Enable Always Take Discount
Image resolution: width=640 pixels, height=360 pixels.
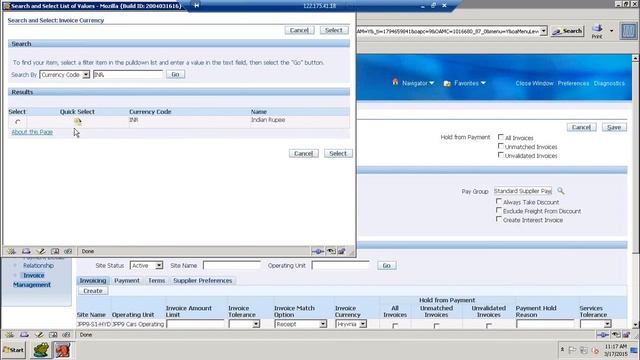tap(498, 201)
